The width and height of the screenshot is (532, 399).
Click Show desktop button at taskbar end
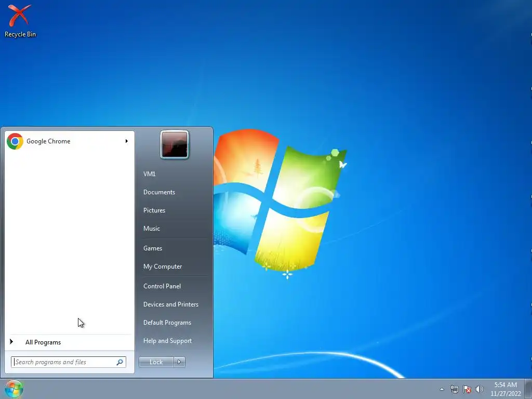[528, 389]
